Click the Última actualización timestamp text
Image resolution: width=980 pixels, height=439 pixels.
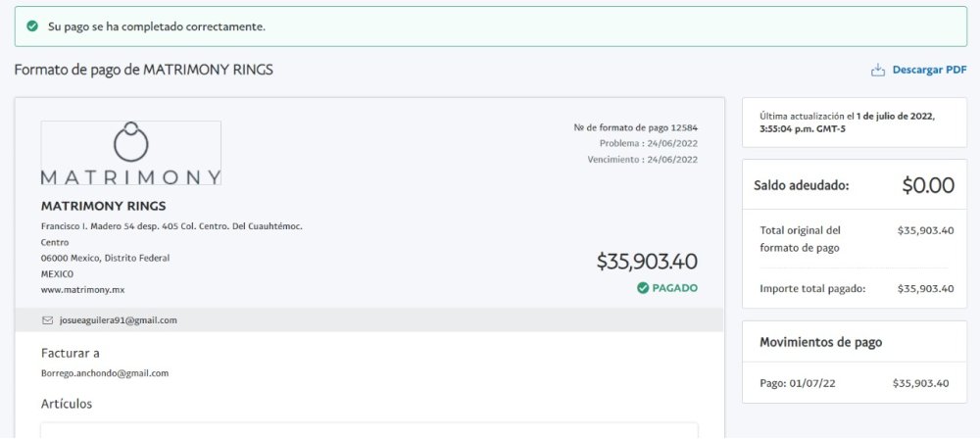pyautogui.click(x=847, y=122)
